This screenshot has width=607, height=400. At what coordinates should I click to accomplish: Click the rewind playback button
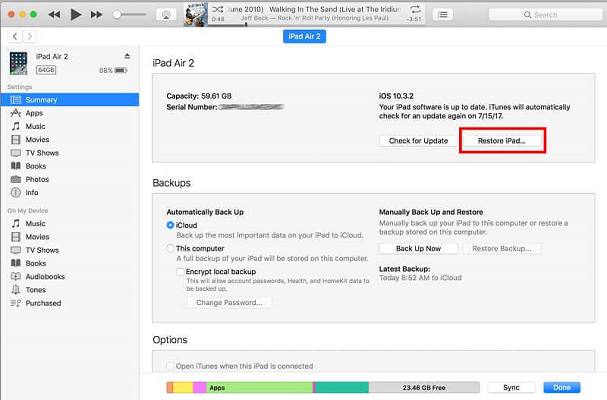[54, 15]
